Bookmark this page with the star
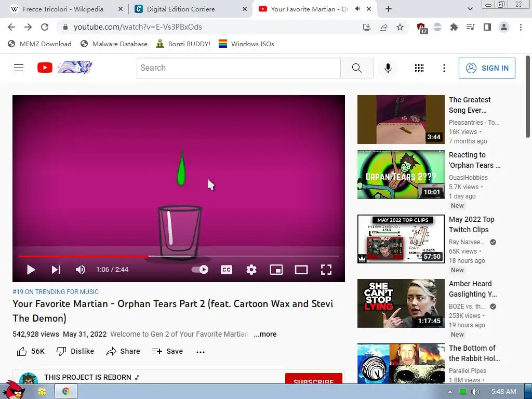Viewport: 532px width, 399px height. (x=400, y=27)
